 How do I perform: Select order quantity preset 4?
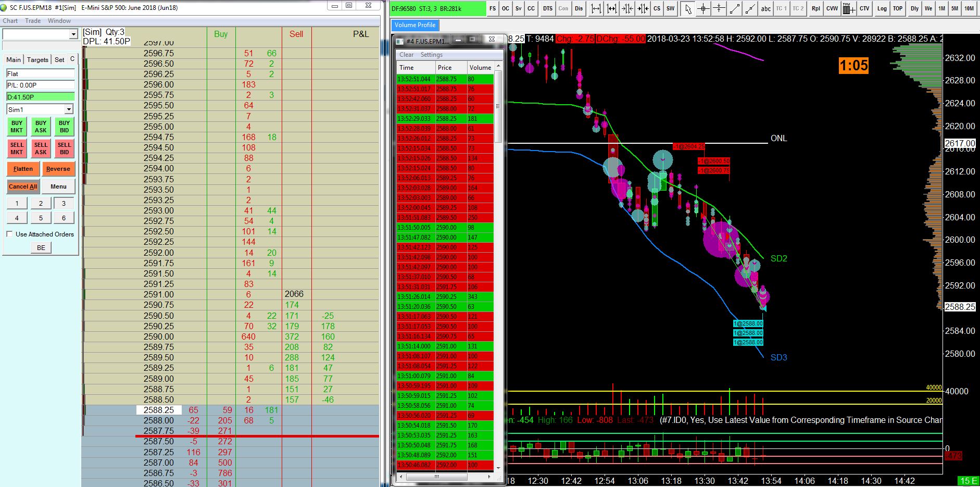point(17,218)
